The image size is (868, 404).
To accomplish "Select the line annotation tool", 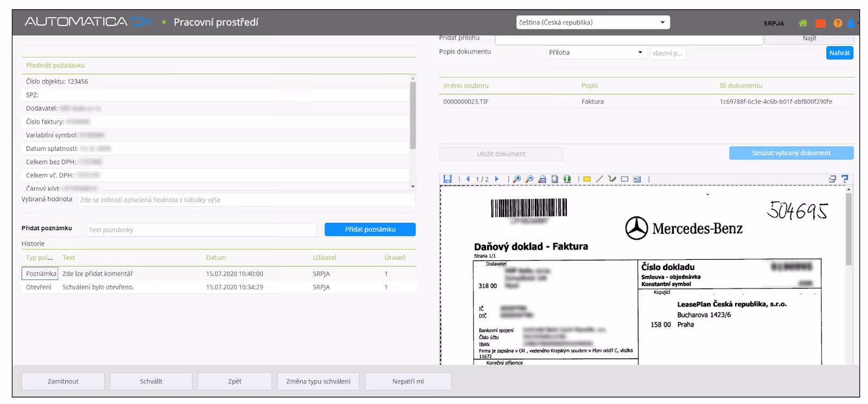I will point(599,179).
